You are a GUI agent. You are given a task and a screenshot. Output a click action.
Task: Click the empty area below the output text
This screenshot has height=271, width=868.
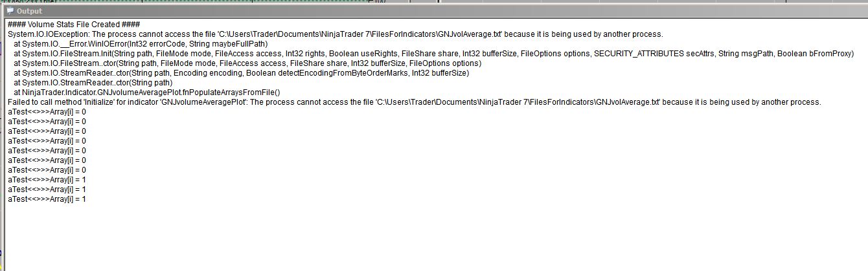pos(434,237)
